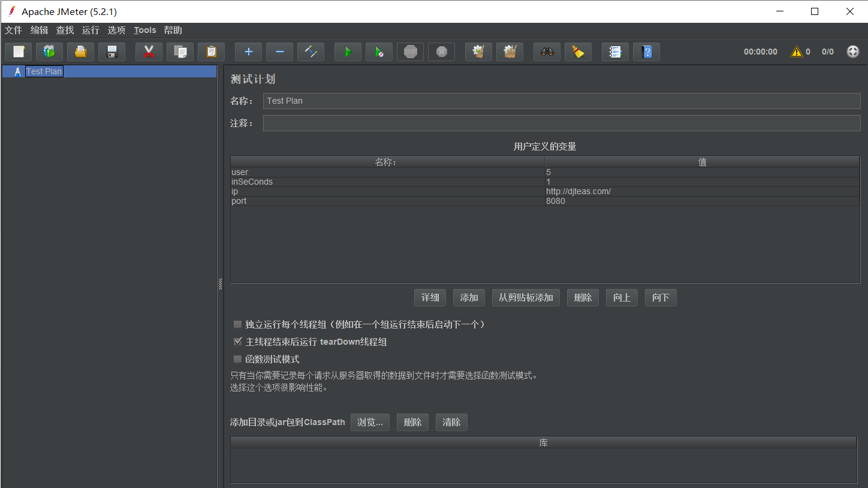868x488 pixels.
Task: Open Help with question mark icon
Action: [646, 52]
